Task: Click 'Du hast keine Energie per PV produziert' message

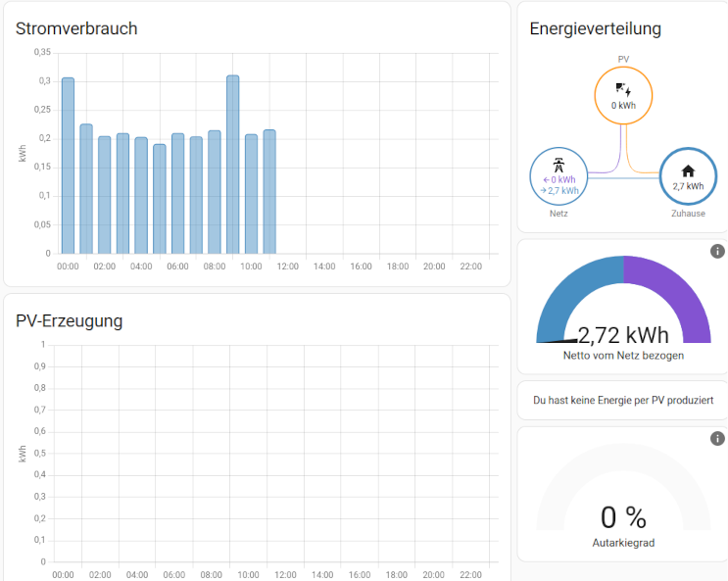Action: coord(623,400)
